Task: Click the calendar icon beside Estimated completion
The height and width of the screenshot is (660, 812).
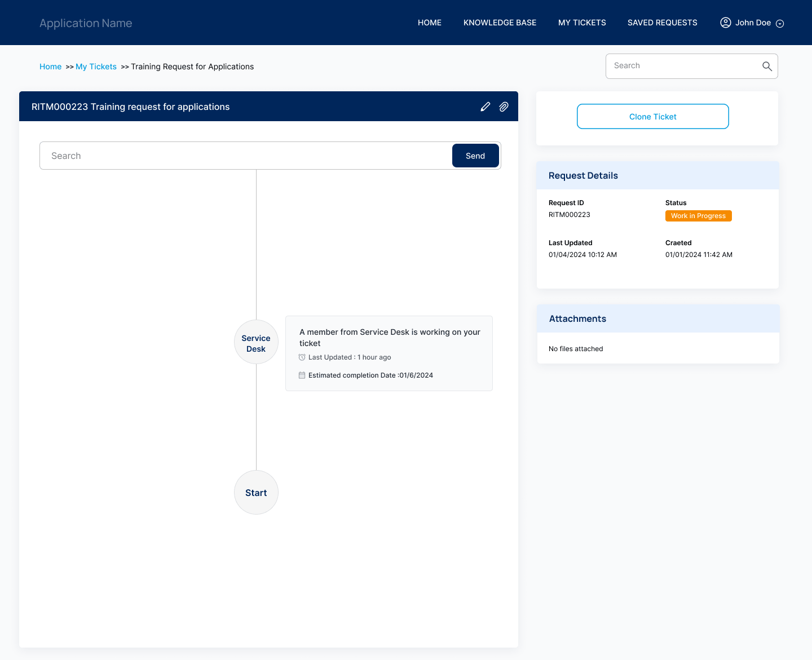Action: click(302, 375)
